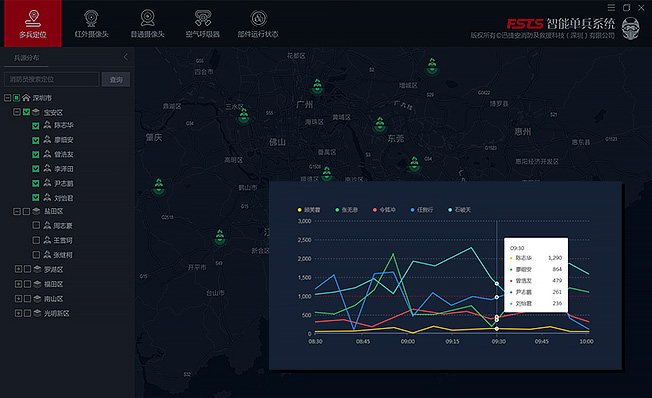The height and width of the screenshot is (398, 652).
Task: Open the 部件运行状态 component status tab
Action: 258,24
